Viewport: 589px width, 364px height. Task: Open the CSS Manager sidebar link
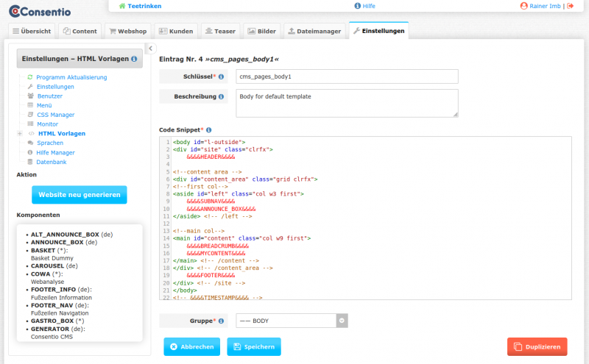55,115
